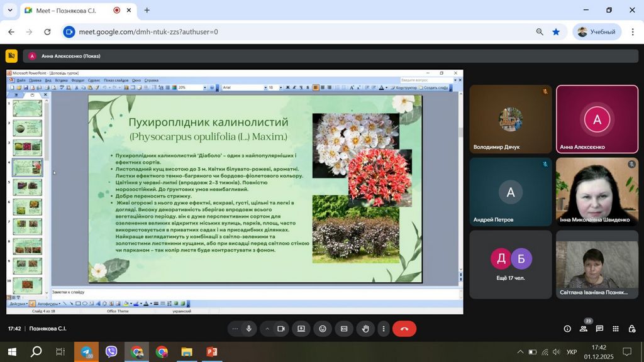Image resolution: width=644 pixels, height=362 pixels.
Task: Open the activities grid icon
Action: tap(615, 329)
